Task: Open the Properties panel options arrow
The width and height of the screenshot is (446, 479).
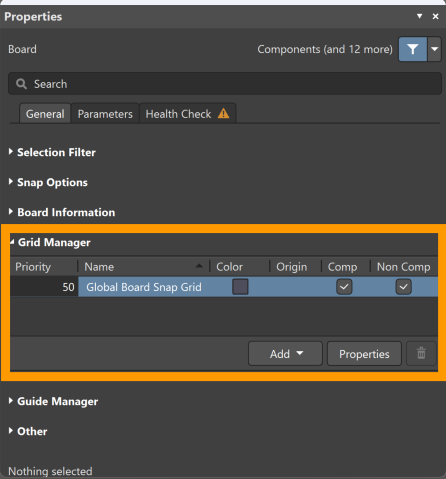Action: coord(419,16)
